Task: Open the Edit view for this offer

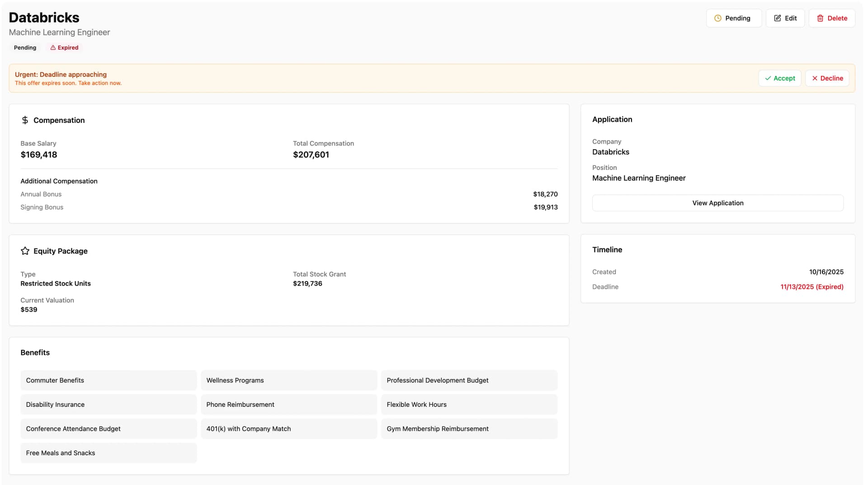Action: tap(785, 18)
